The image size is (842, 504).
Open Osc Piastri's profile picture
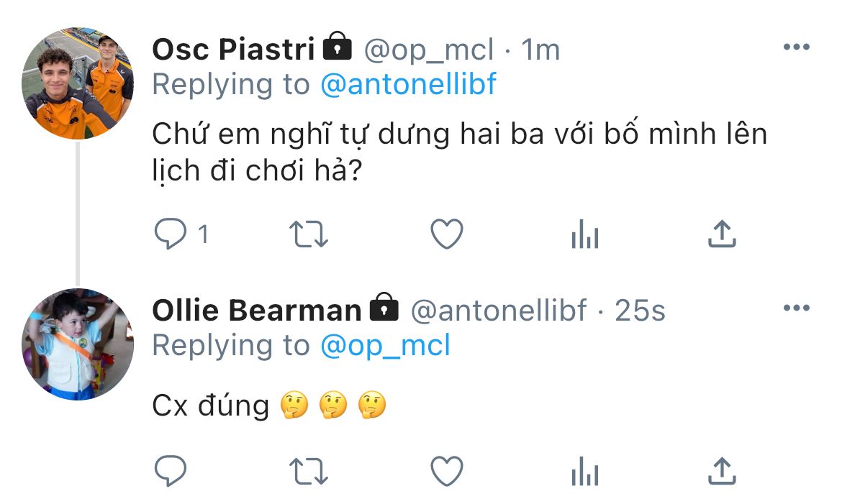(78, 83)
